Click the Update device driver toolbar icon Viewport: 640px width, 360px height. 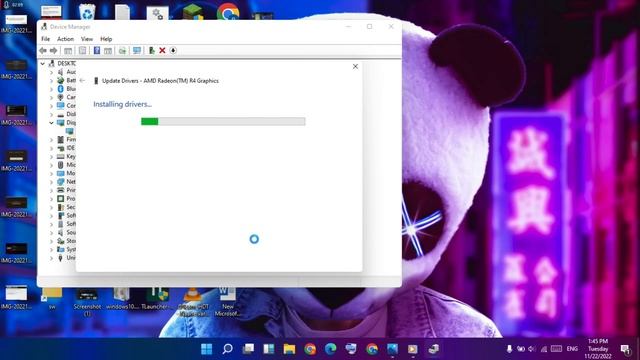[x=122, y=51]
